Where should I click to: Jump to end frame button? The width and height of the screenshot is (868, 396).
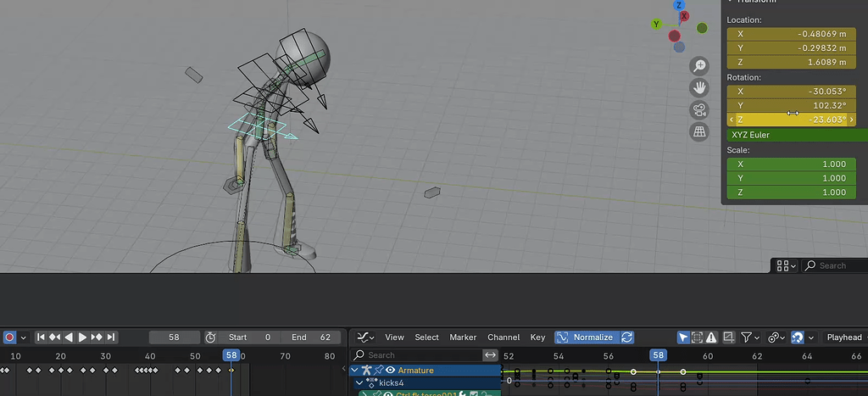tap(111, 337)
